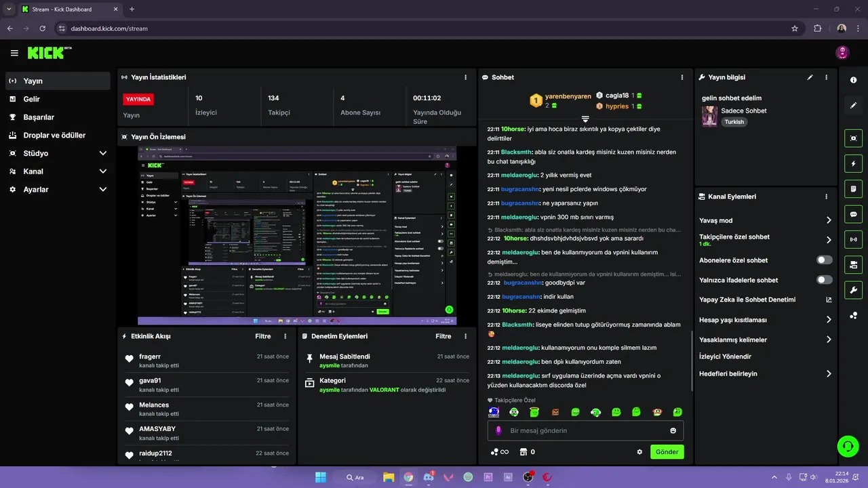Click the Turkish language tag

[734, 122]
